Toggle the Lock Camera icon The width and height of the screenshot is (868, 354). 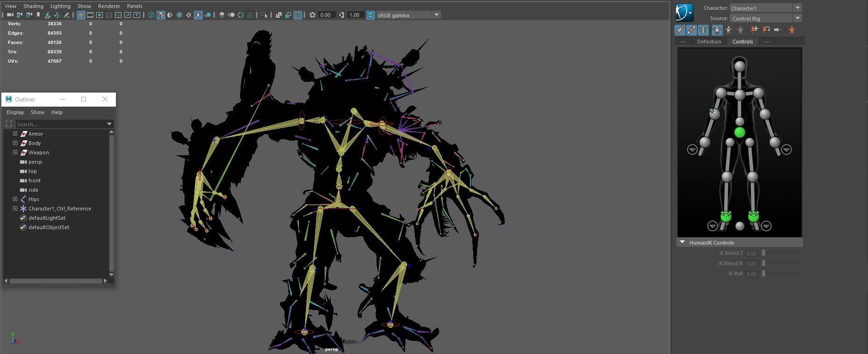tap(19, 15)
